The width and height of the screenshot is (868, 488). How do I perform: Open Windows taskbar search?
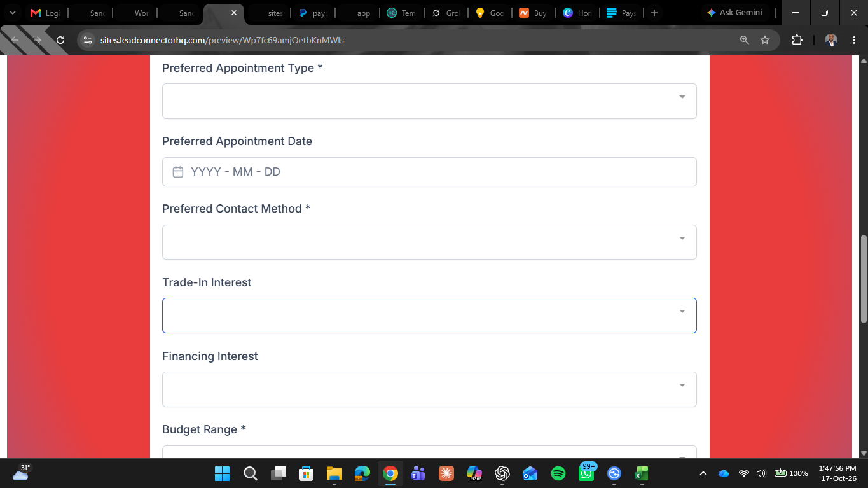coord(251,473)
